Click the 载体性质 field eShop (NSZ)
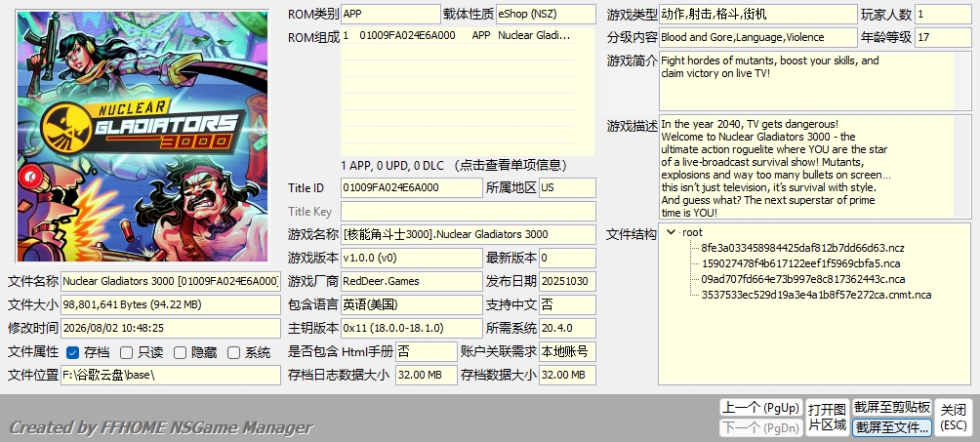Screen dimensions: 980x442 pos(546,14)
